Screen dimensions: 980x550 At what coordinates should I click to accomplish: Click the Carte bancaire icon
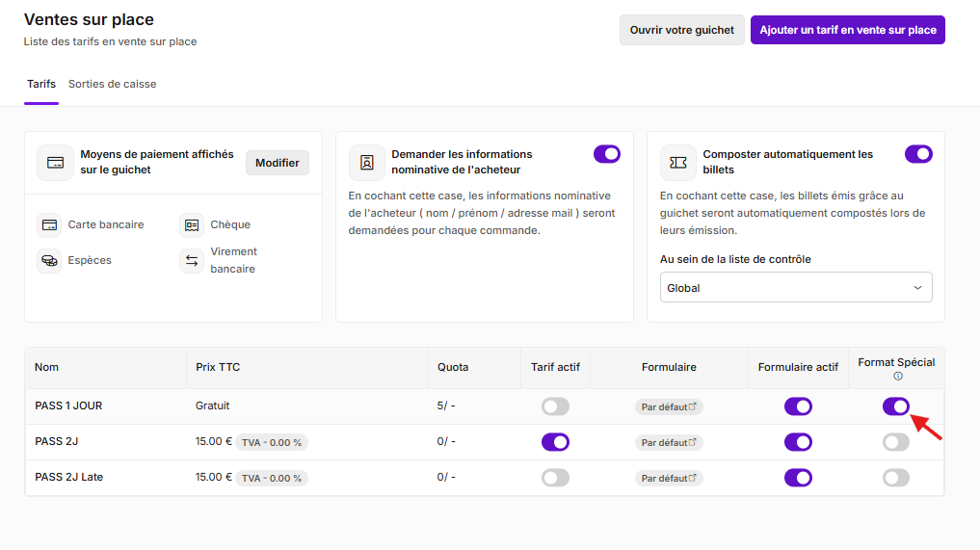[x=49, y=225]
